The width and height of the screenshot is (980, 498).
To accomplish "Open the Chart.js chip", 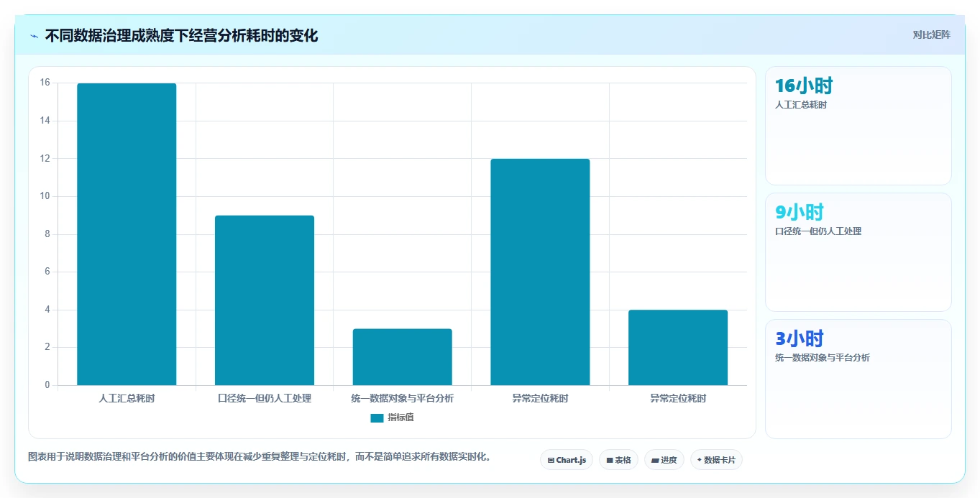I will [x=567, y=460].
